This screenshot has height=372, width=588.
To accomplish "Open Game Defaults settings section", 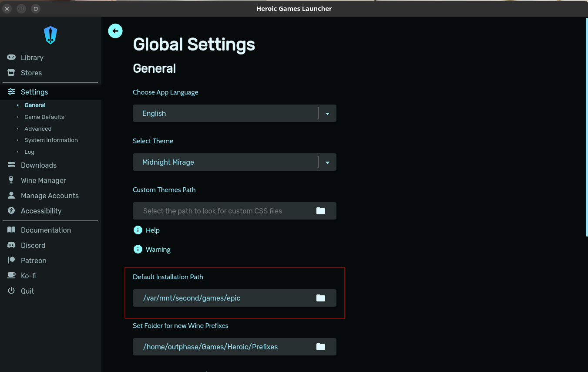I will tap(44, 117).
